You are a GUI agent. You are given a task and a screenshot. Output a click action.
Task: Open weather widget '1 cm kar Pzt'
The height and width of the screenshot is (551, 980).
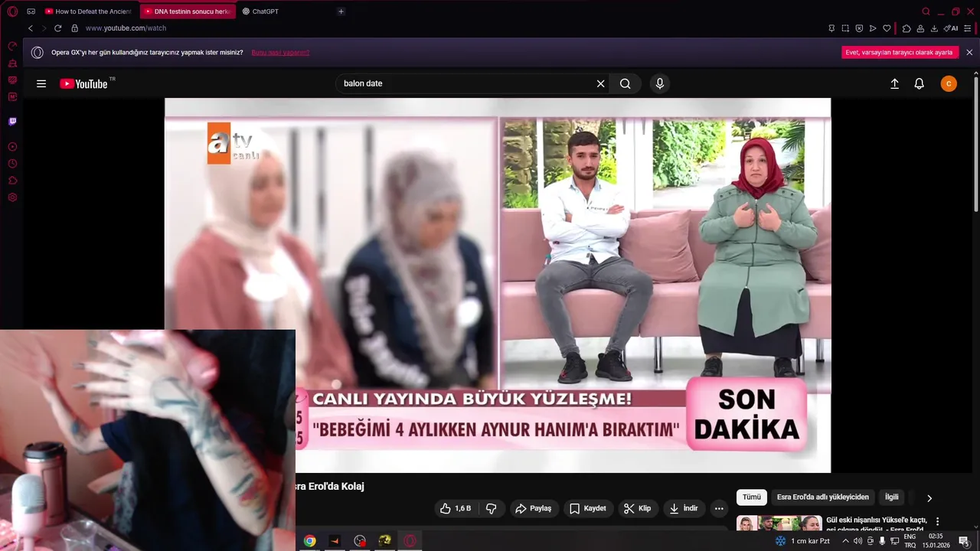click(x=802, y=541)
